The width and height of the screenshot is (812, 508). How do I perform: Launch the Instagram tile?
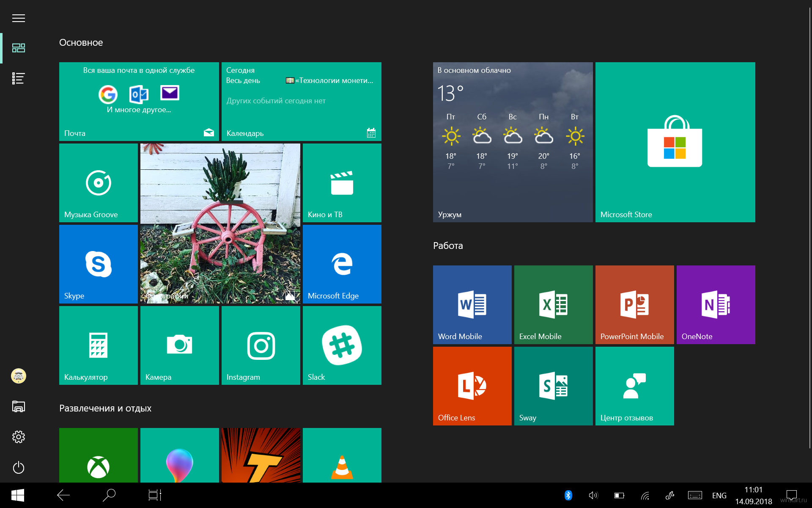261,345
